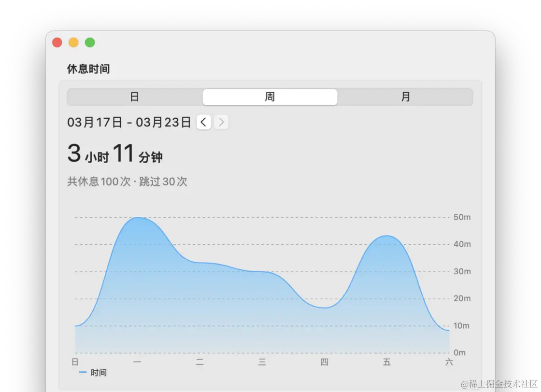Switch to the 日 (day) tab
Viewport: 541px width, 392px height.
(135, 97)
